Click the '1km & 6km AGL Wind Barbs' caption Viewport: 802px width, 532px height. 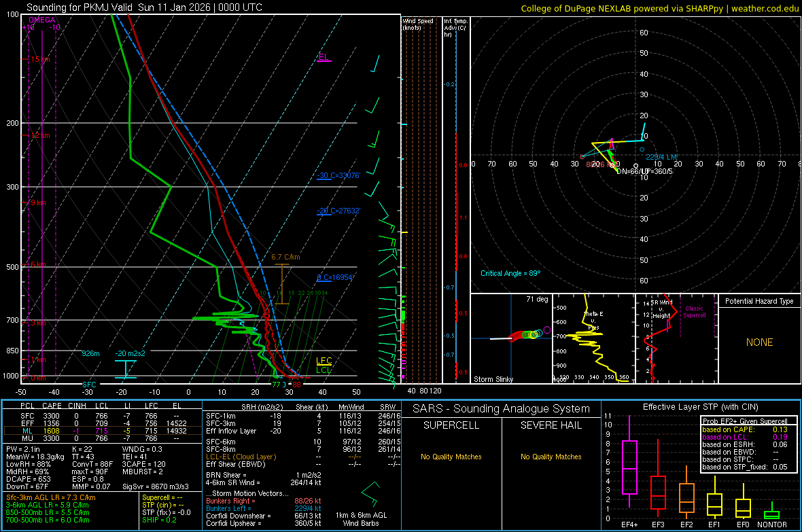pyautogui.click(x=361, y=519)
